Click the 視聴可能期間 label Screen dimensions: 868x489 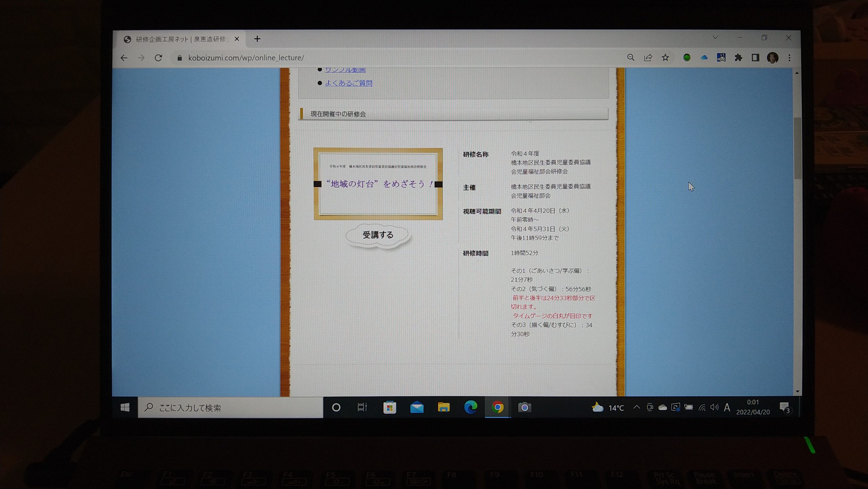click(482, 211)
